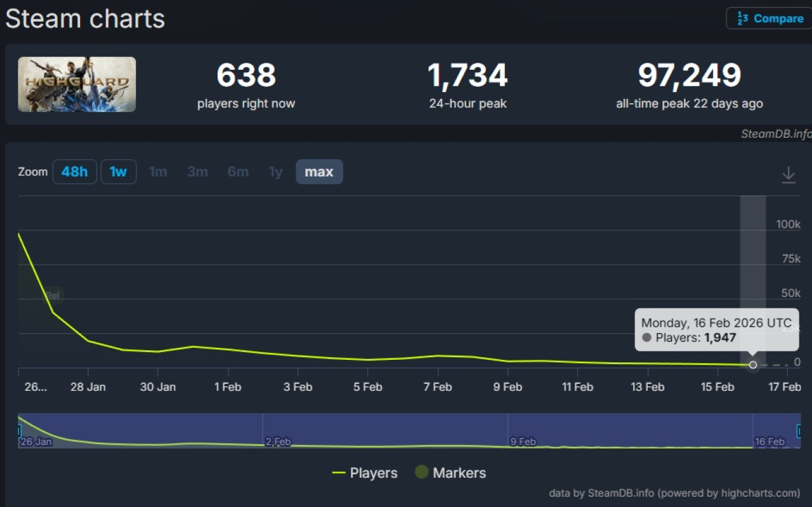Toggle the Markers series visibility
The image size is (812, 507).
point(459,473)
